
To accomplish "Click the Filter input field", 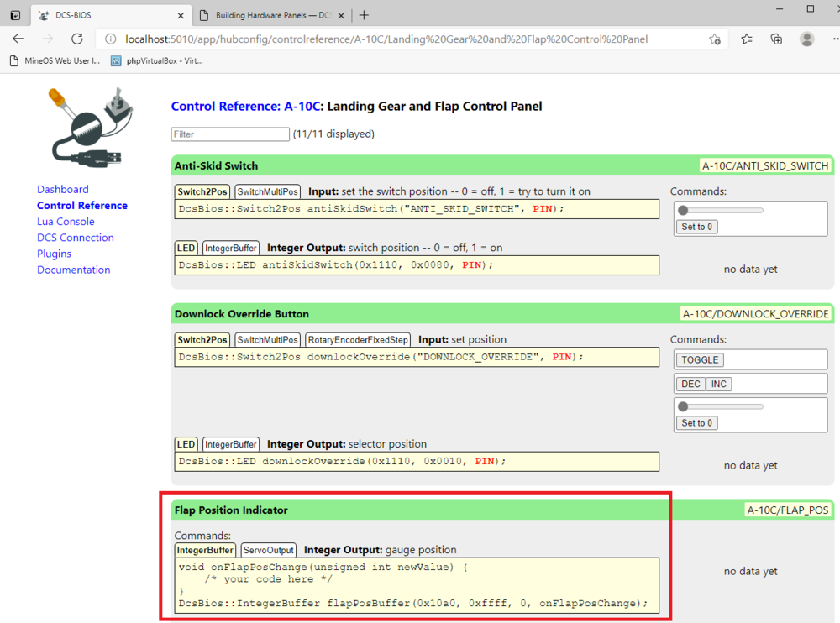I will coord(230,134).
